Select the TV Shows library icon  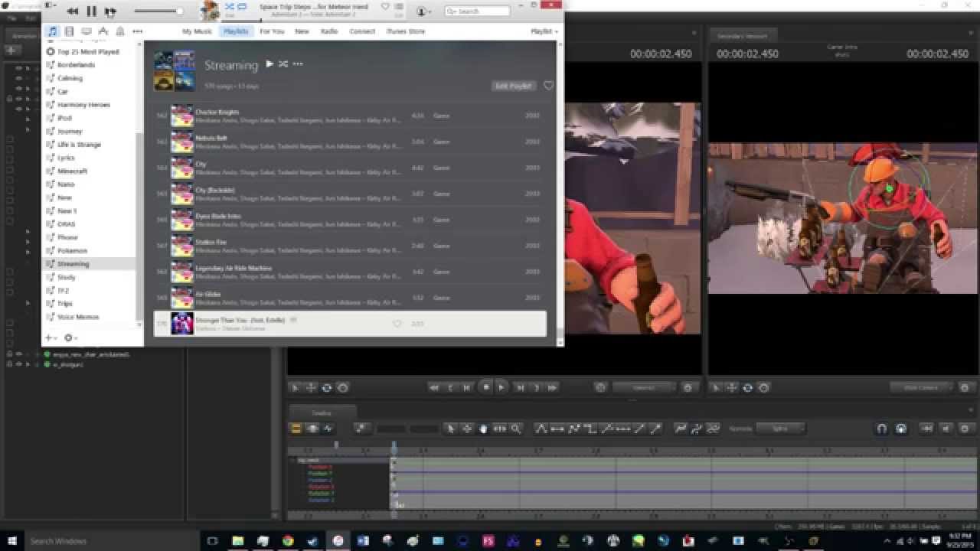(x=86, y=31)
